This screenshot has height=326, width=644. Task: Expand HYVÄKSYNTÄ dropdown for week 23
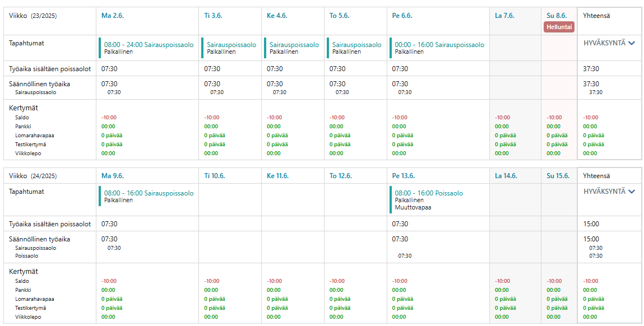[x=609, y=43]
